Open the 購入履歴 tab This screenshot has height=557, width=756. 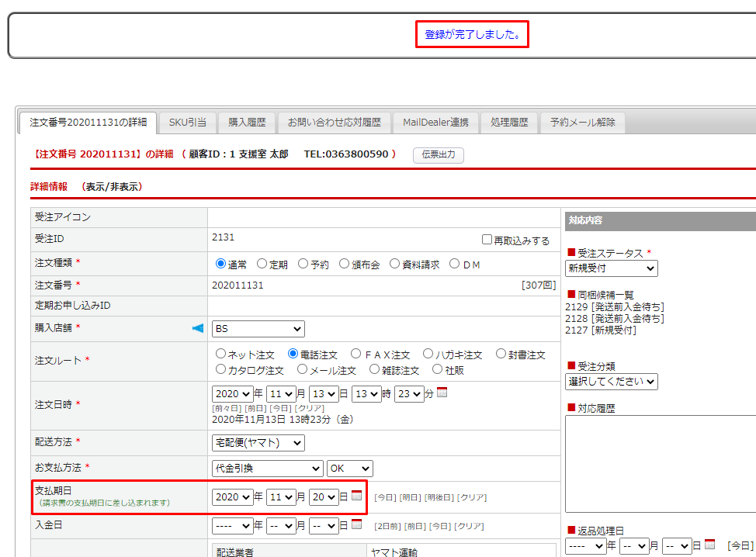[247, 123]
